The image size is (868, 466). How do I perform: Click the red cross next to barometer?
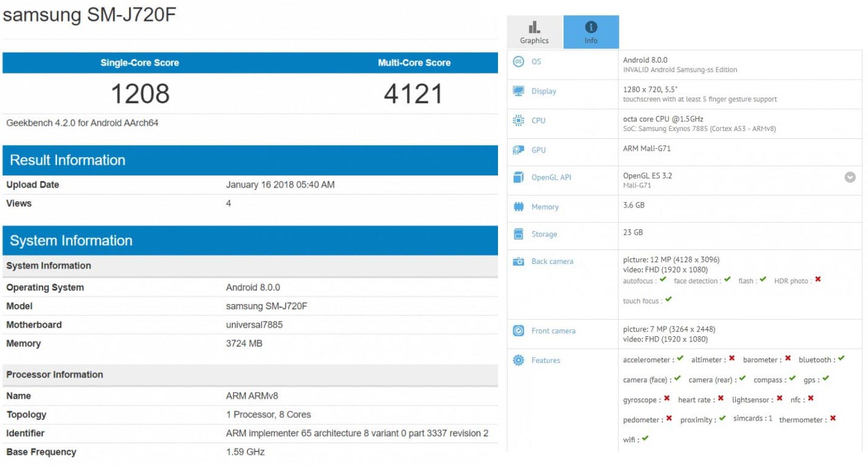(x=788, y=359)
